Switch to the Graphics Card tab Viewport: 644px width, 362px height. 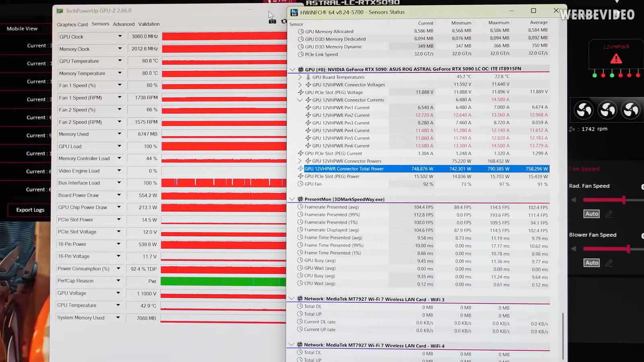[x=72, y=25]
